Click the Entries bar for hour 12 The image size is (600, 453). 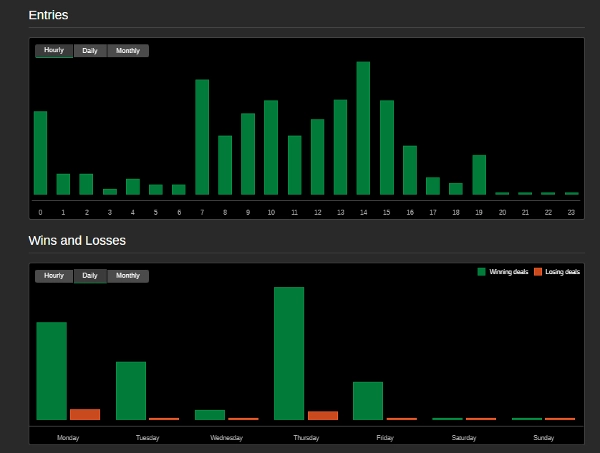318,157
